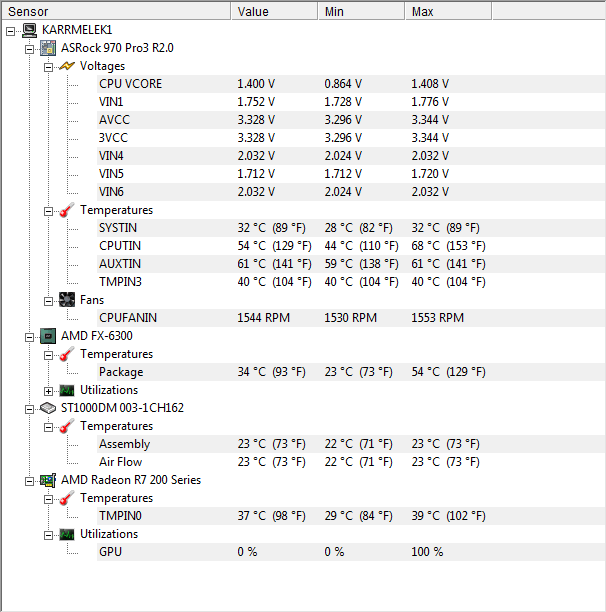606x612 pixels.
Task: Select the GPU utilization row
Action: point(110,552)
